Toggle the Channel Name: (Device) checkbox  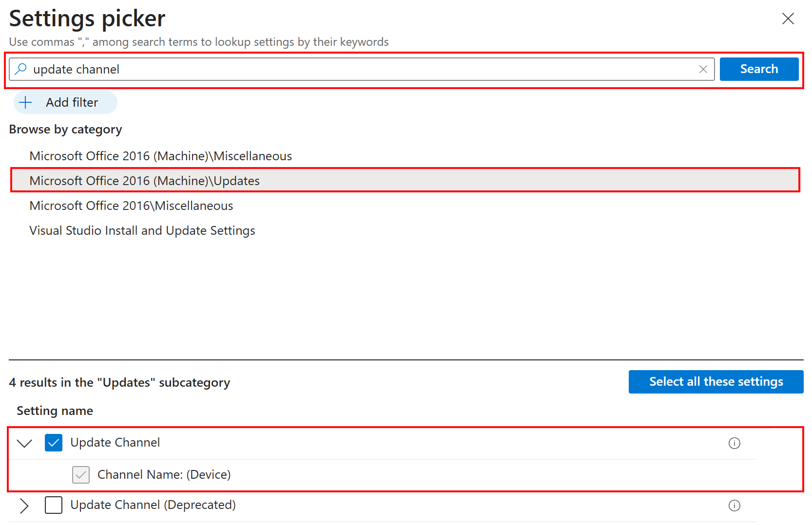tap(81, 474)
